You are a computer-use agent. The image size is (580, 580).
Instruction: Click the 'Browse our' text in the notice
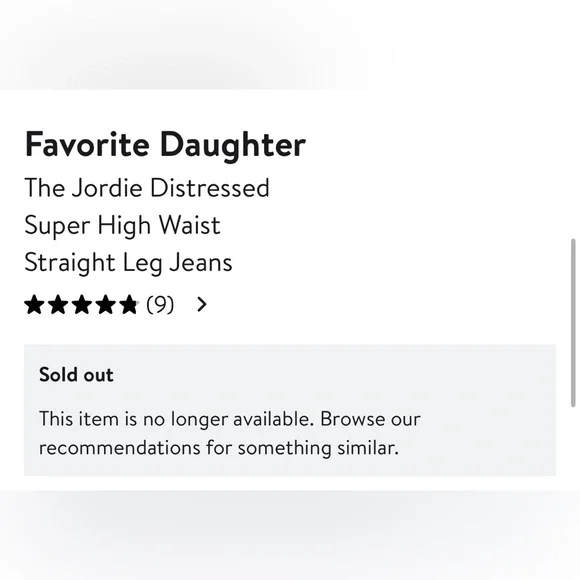(370, 419)
